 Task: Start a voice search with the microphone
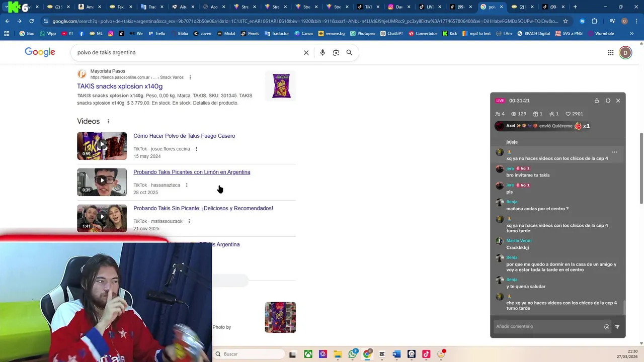tap(323, 52)
